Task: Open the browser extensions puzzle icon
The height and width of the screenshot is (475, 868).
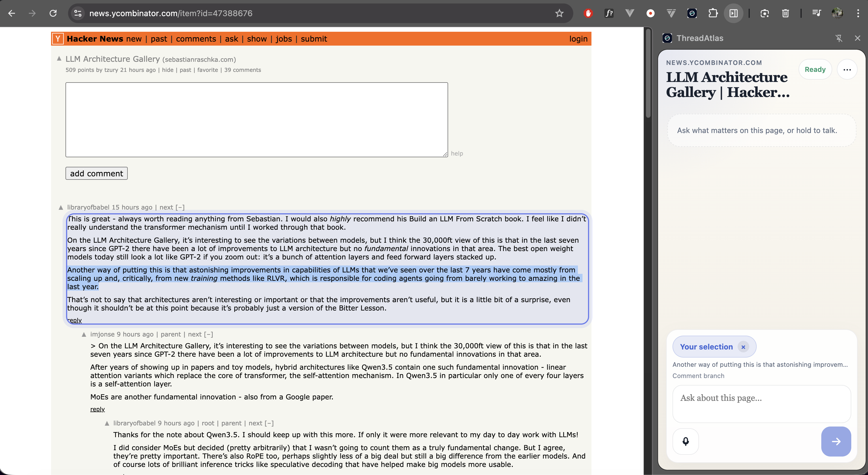Action: coord(713,13)
